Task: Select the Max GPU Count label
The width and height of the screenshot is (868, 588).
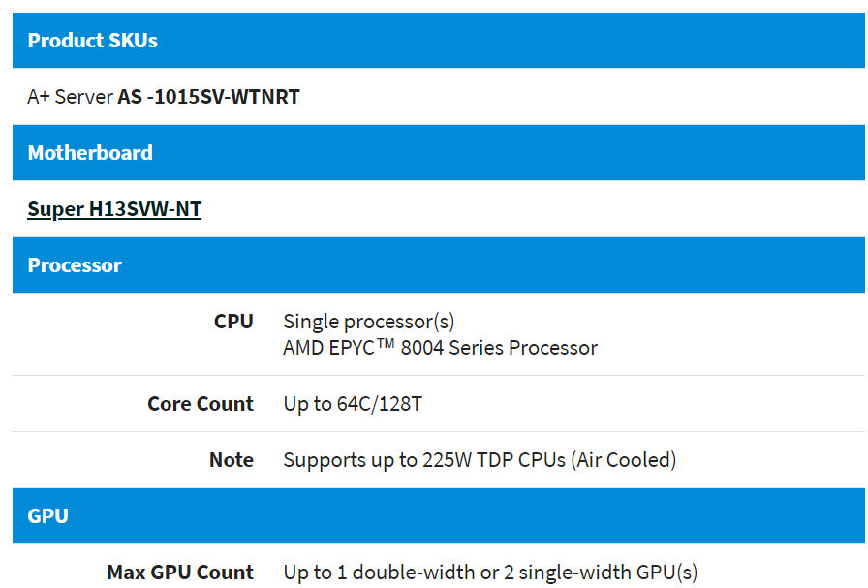Action: coord(180,573)
